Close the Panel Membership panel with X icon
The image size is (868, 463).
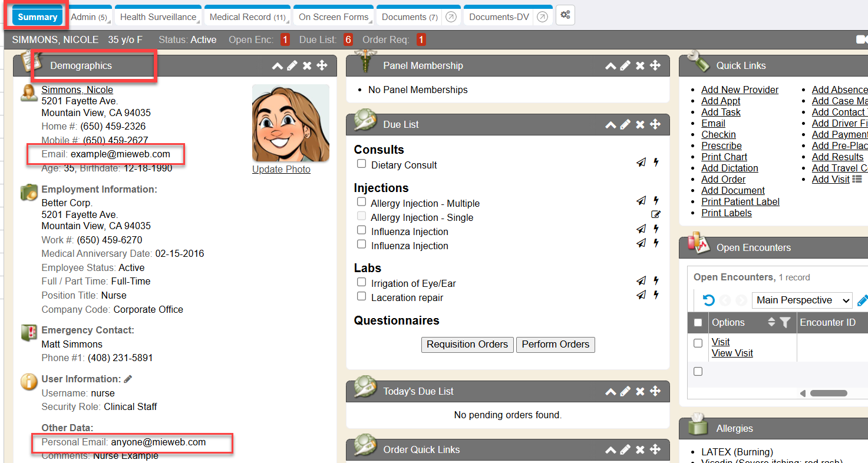[640, 65]
